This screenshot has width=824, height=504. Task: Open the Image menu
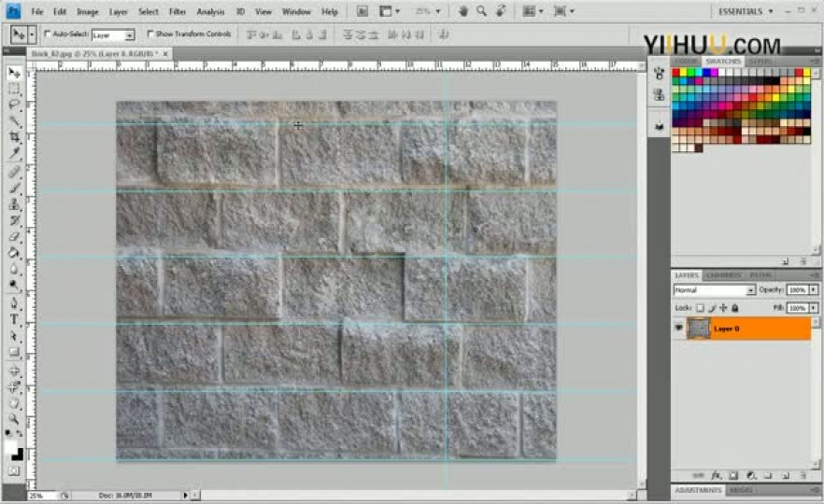coord(87,11)
